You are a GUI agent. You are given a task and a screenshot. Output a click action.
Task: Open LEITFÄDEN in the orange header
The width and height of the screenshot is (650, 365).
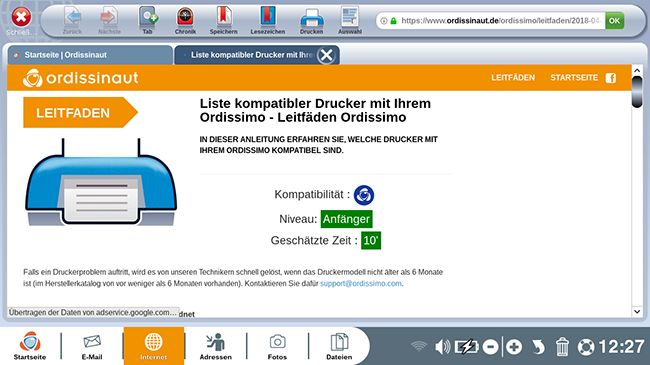(513, 78)
